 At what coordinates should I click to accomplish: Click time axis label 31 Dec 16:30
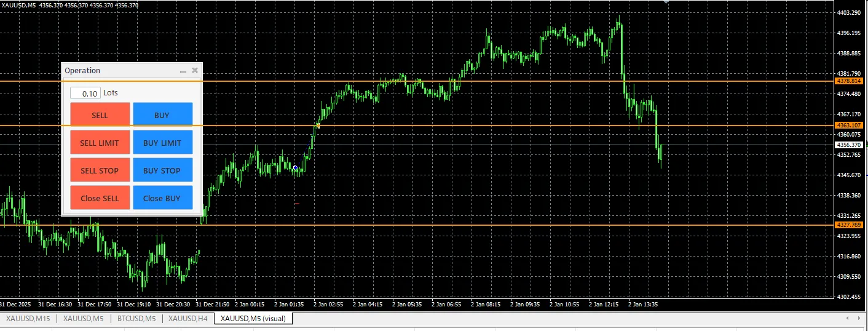(55, 304)
